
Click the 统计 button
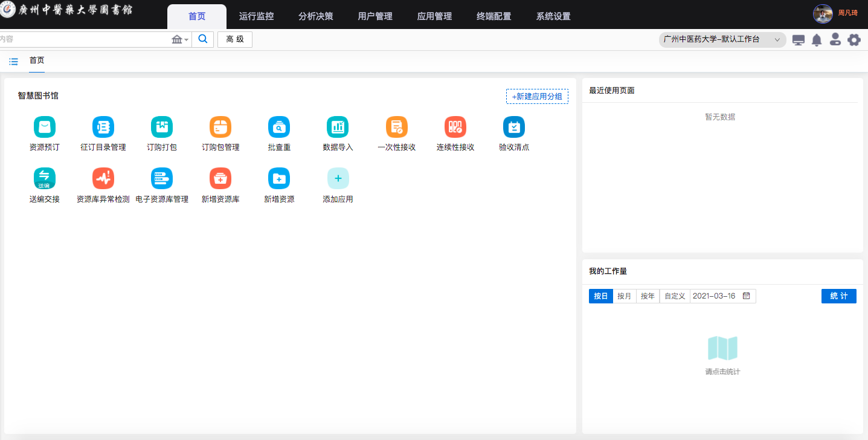(x=838, y=296)
